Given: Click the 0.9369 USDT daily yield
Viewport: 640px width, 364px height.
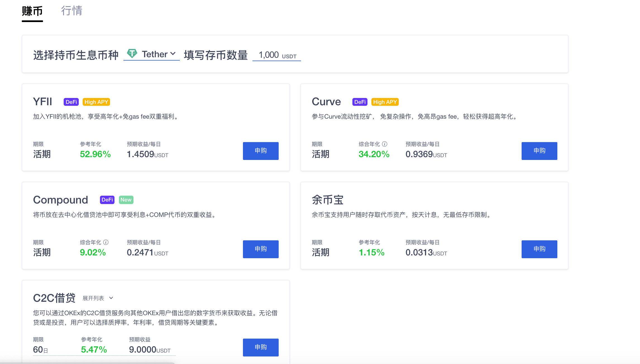Looking at the screenshot, I should (x=426, y=154).
